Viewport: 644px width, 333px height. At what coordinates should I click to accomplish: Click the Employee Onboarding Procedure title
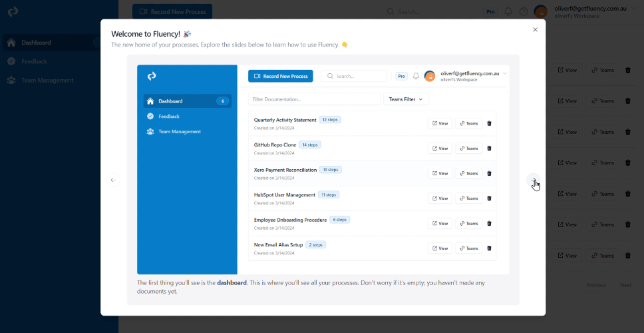[290, 220]
